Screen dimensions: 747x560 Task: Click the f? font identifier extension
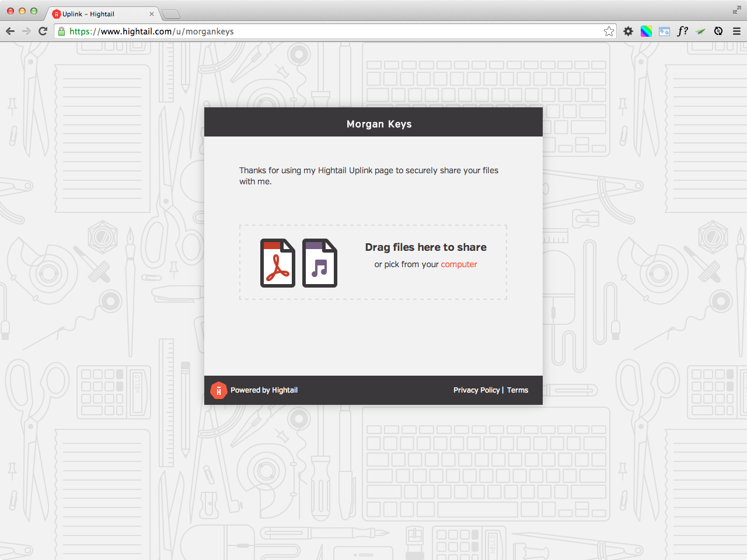pyautogui.click(x=682, y=32)
